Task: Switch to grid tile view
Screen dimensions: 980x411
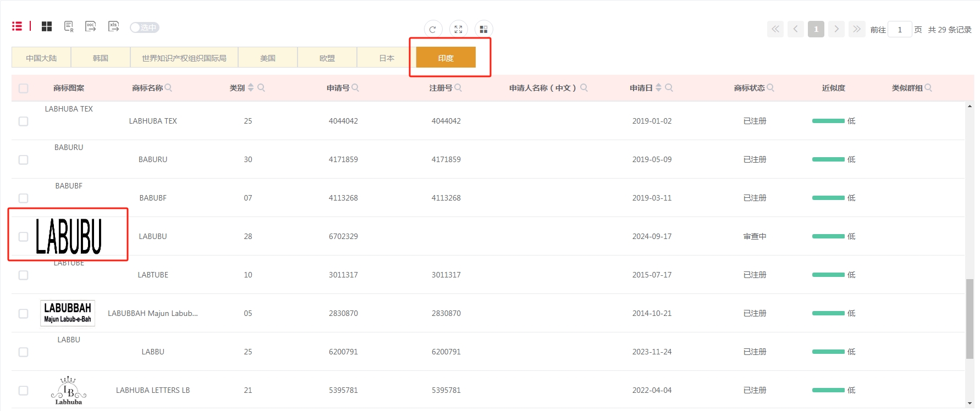Action: click(x=47, y=26)
